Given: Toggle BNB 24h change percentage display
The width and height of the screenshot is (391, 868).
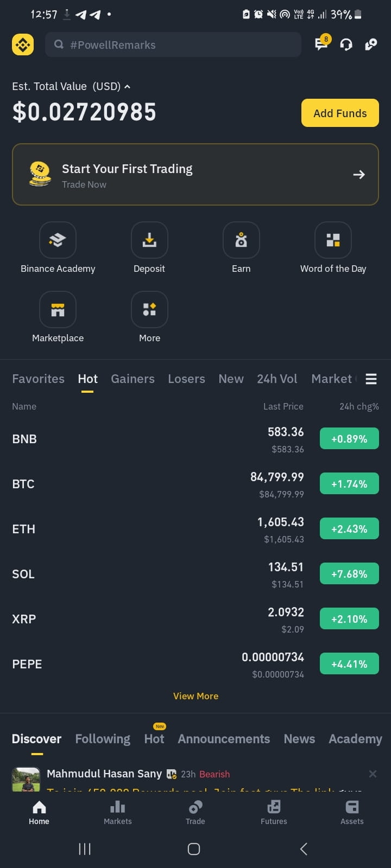Looking at the screenshot, I should pos(349,439).
